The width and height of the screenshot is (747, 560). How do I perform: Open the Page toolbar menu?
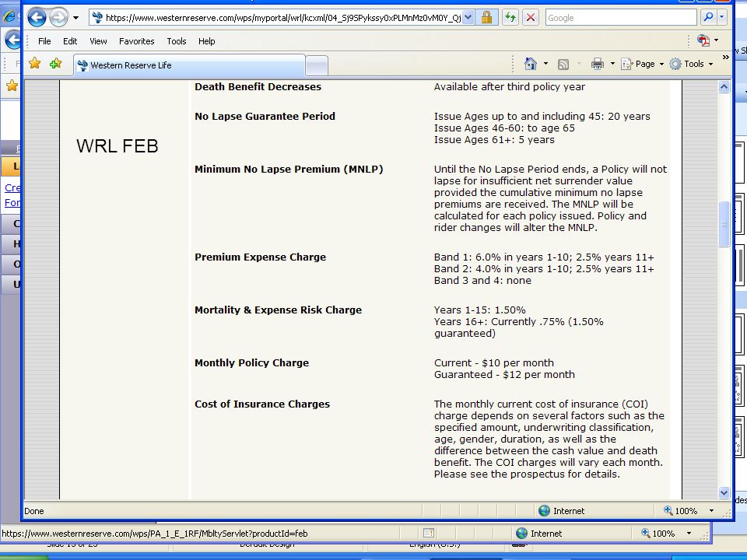click(x=642, y=64)
